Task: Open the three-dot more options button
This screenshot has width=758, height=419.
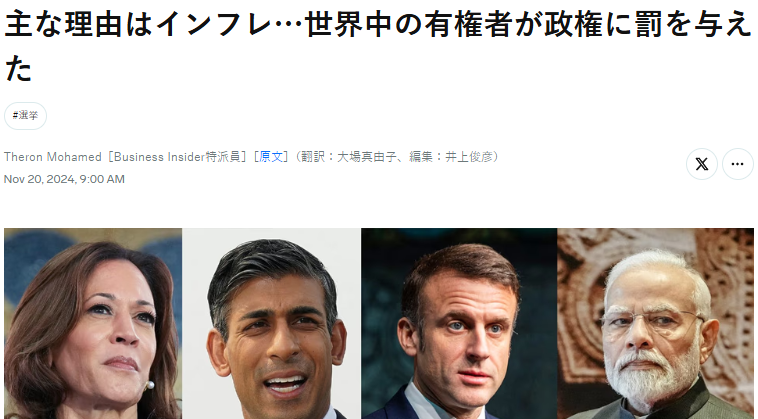Action: 737,164
